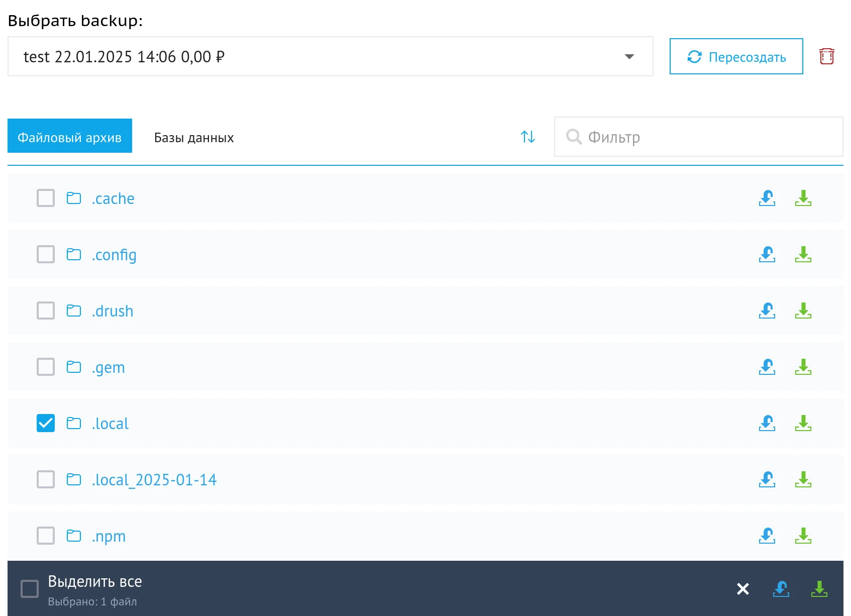Uncheck the .local folder checkbox

46,424
